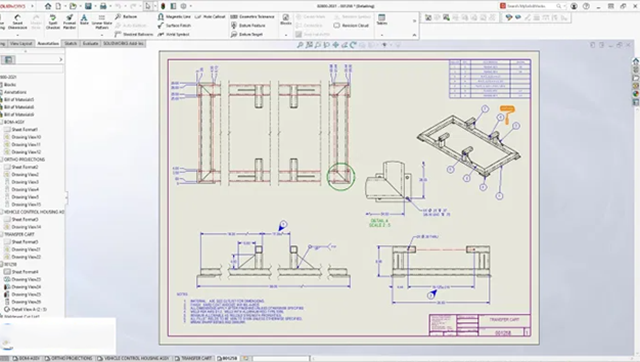Click the Home icon in top toolbar

tap(48, 6)
